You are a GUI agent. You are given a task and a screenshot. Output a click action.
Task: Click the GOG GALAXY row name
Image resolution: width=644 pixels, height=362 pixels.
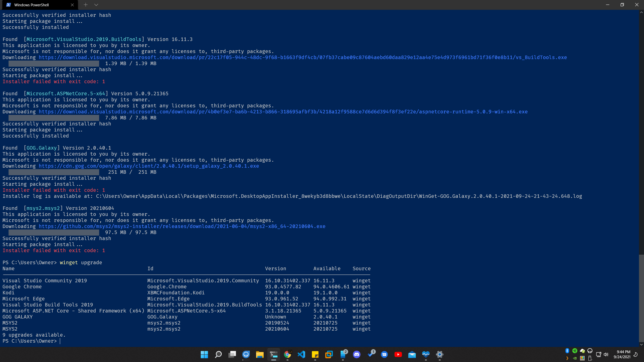17,317
